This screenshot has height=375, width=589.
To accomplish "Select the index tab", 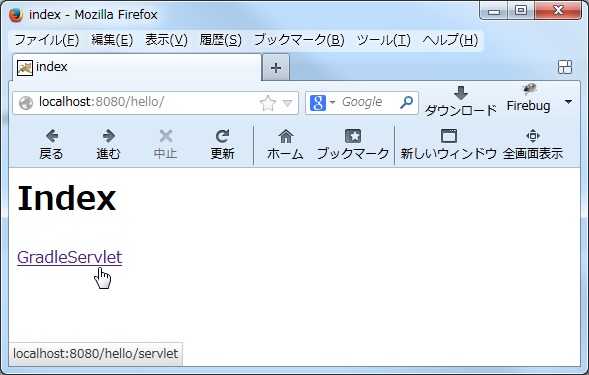I will [x=137, y=68].
